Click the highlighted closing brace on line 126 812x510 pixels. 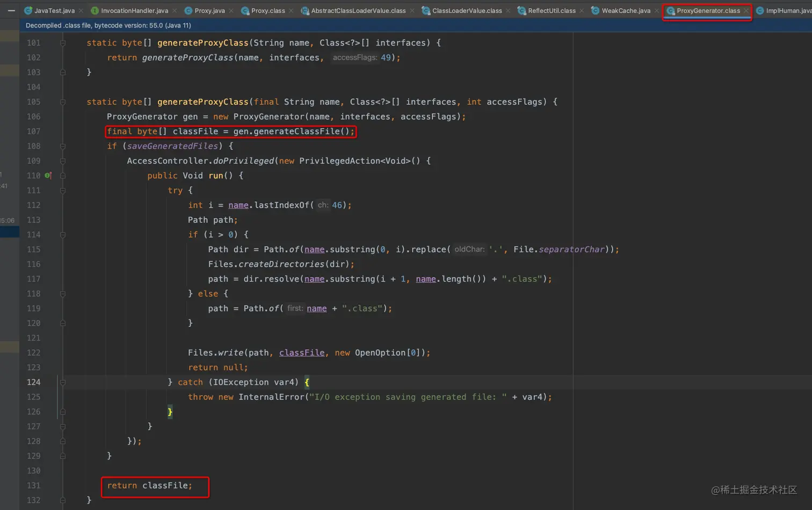(170, 412)
